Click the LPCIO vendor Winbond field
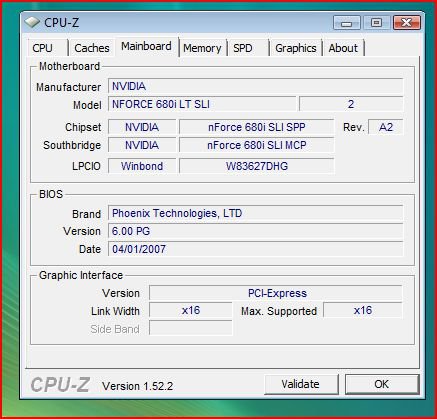This screenshot has height=419, width=437. pyautogui.click(x=142, y=166)
